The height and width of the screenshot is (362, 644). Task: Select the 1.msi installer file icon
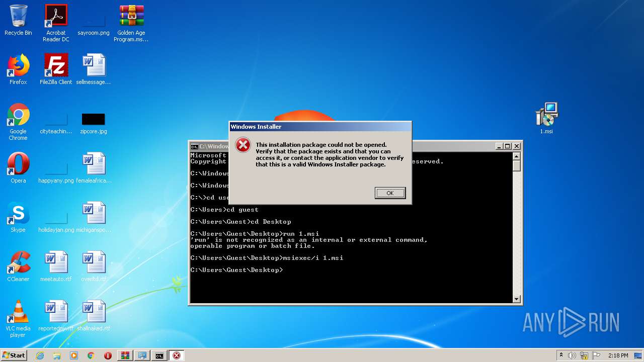pos(546,119)
